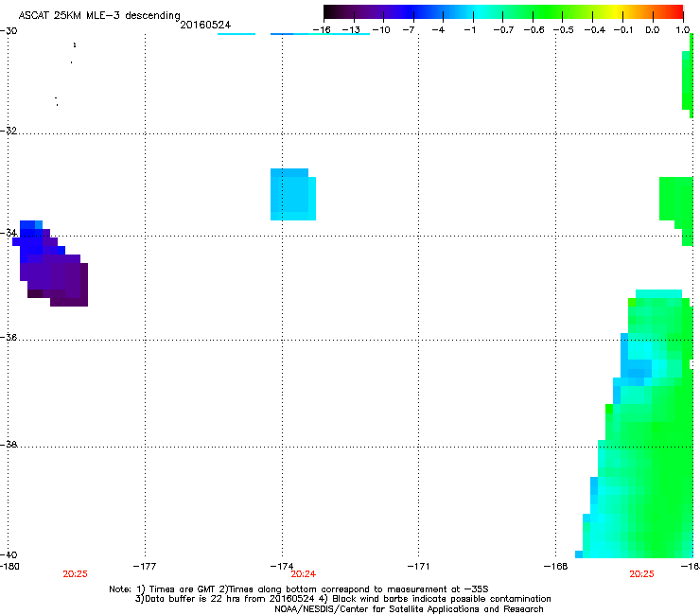
Task: Click the cyan data square near -174 longitude
Action: 293,194
